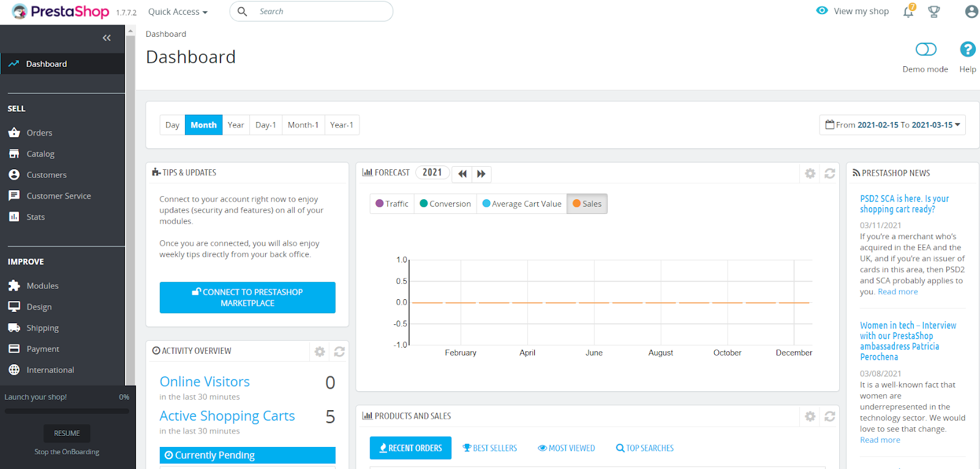This screenshot has width=980, height=469.
Task: Switch to Recent Orders tab
Action: click(x=410, y=448)
